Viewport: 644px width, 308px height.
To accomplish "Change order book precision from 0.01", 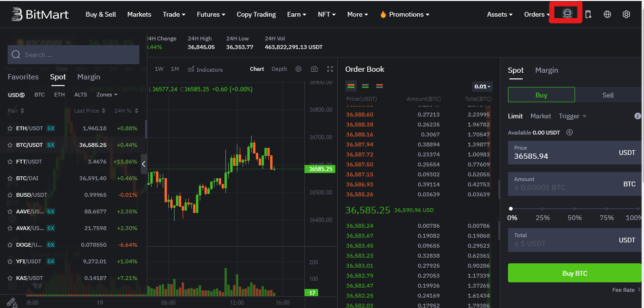I will (x=482, y=87).
